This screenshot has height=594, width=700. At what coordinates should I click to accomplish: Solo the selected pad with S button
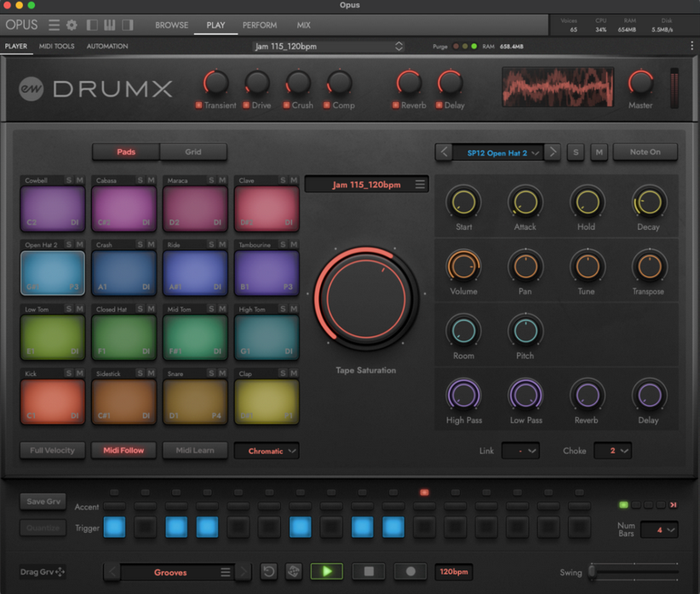[x=576, y=152]
